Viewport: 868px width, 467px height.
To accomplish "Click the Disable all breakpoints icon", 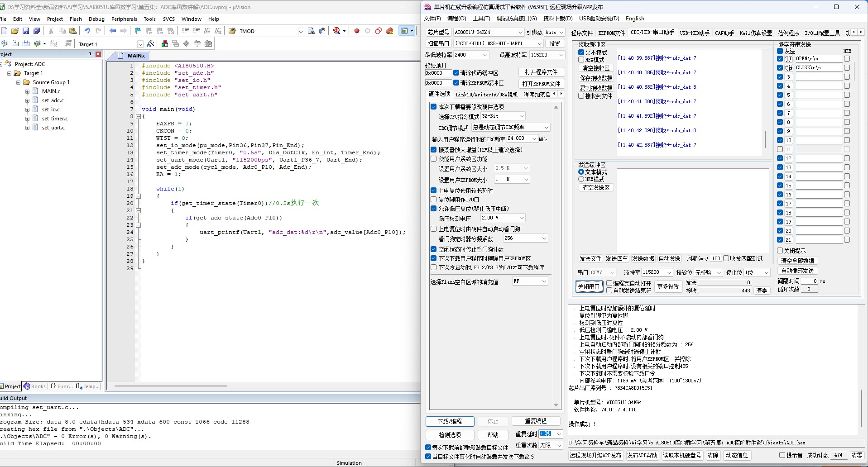I will coord(379,31).
